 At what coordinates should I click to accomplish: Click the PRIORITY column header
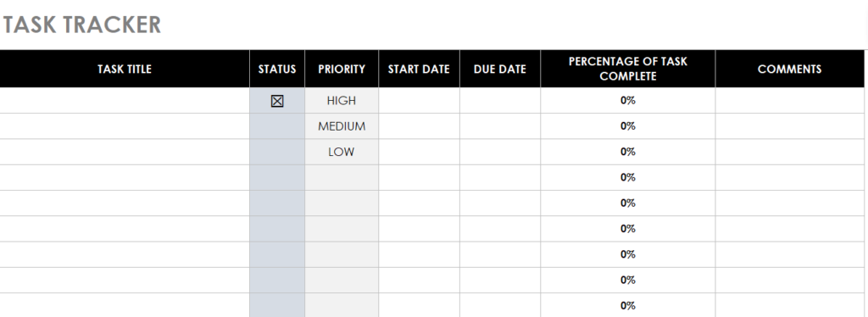(x=342, y=70)
